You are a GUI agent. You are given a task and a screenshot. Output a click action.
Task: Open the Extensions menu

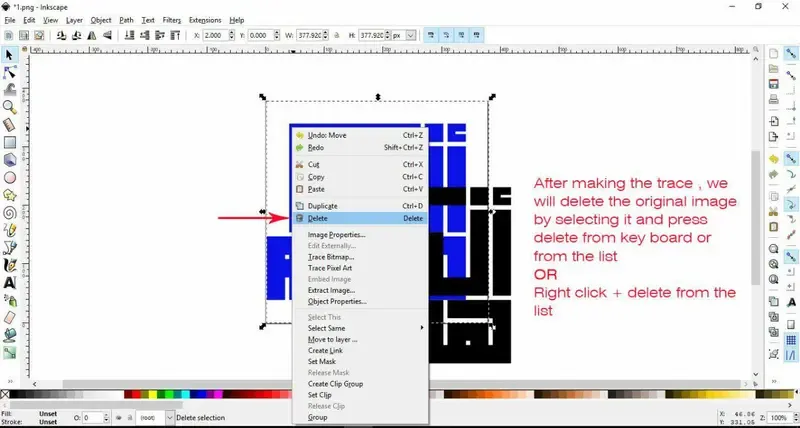pyautogui.click(x=206, y=19)
